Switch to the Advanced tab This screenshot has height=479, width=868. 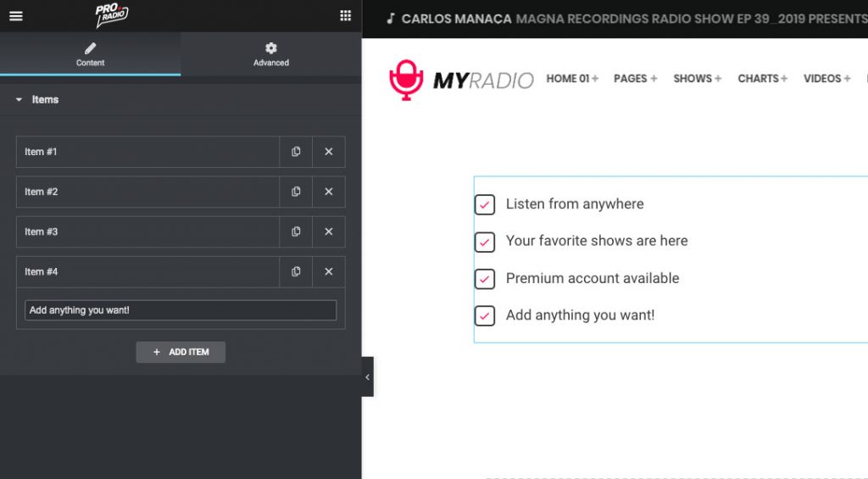pyautogui.click(x=270, y=54)
